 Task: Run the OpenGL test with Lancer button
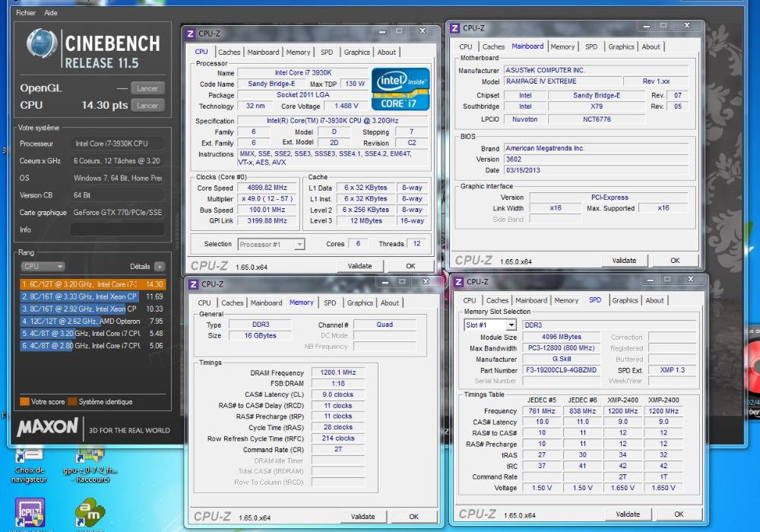click(147, 88)
